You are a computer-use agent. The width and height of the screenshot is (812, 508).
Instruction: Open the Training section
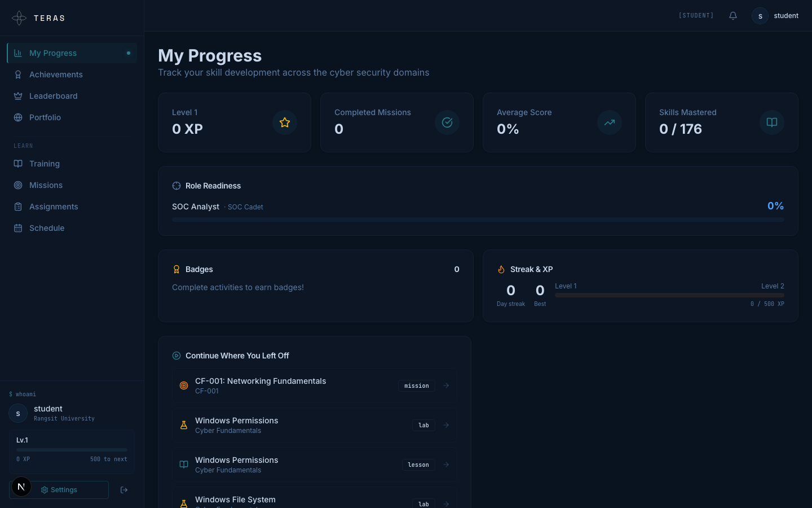pos(72,164)
